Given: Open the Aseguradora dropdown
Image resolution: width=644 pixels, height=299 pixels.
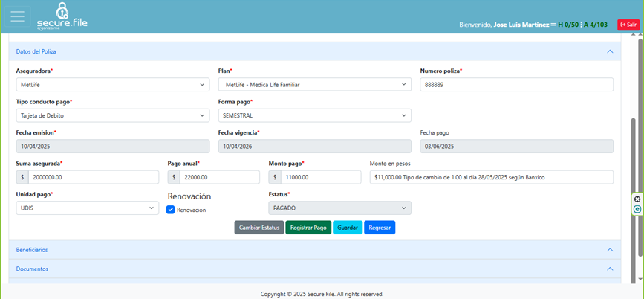Looking at the screenshot, I should pyautogui.click(x=113, y=85).
